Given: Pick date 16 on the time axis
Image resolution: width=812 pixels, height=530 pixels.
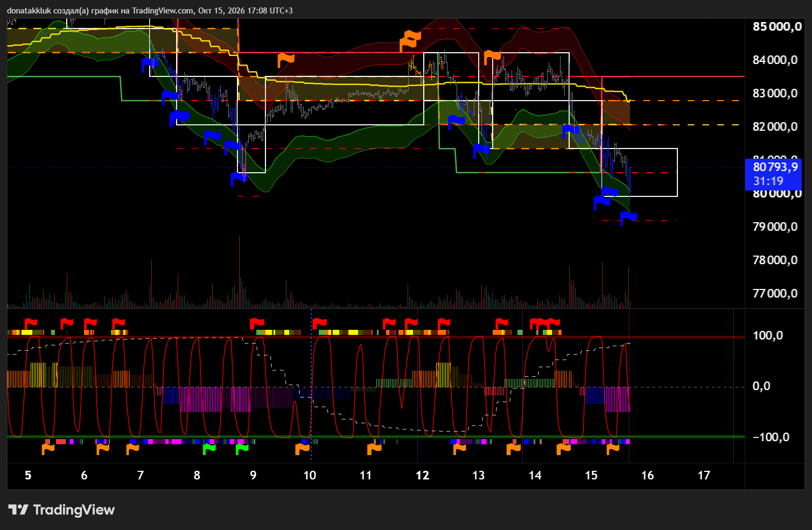Looking at the screenshot, I should pos(648,476).
